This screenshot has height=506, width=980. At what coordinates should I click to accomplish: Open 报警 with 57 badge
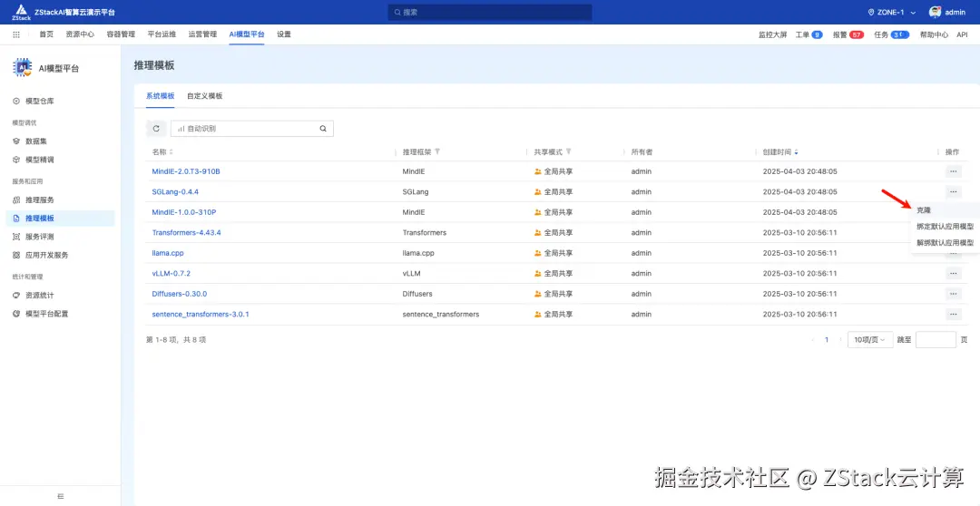pos(848,35)
